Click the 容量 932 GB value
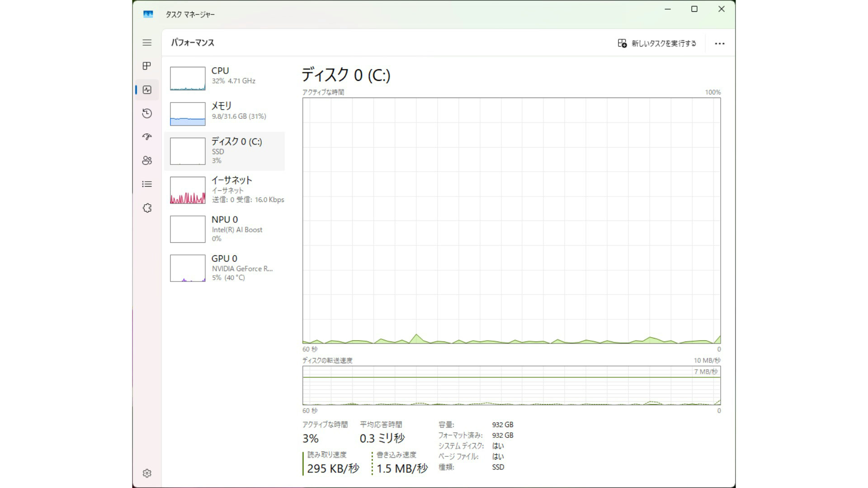Image resolution: width=868 pixels, height=488 pixels. coord(503,425)
